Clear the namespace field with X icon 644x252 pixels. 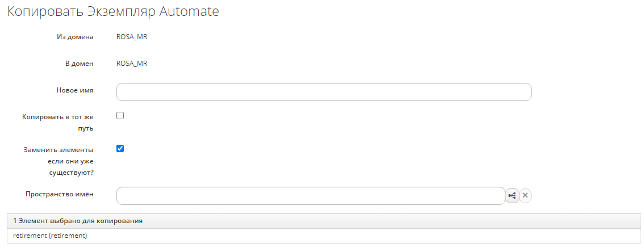[x=525, y=196]
